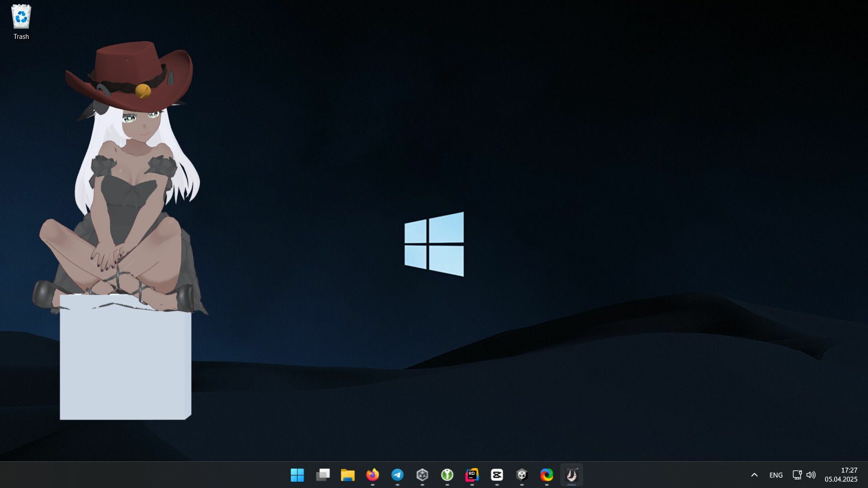Show hidden system tray icons
Screen dimensions: 868x488
pos(754,475)
